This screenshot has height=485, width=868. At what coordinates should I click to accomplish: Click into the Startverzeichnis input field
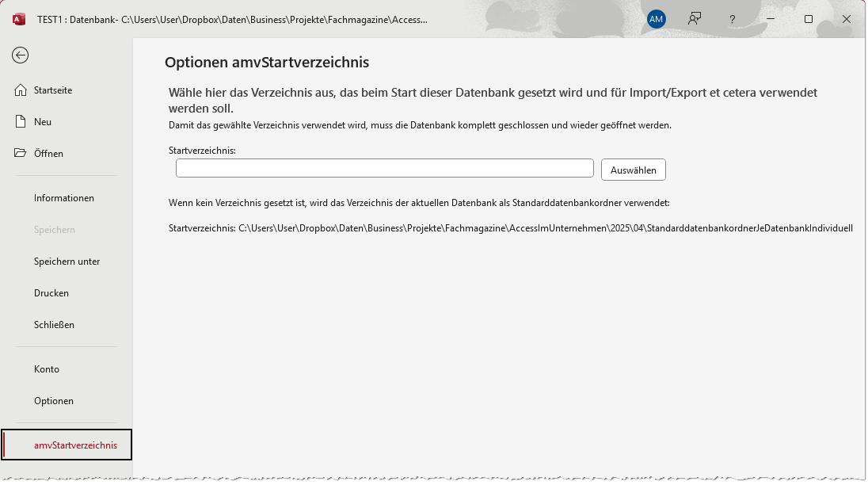pyautogui.click(x=385, y=168)
